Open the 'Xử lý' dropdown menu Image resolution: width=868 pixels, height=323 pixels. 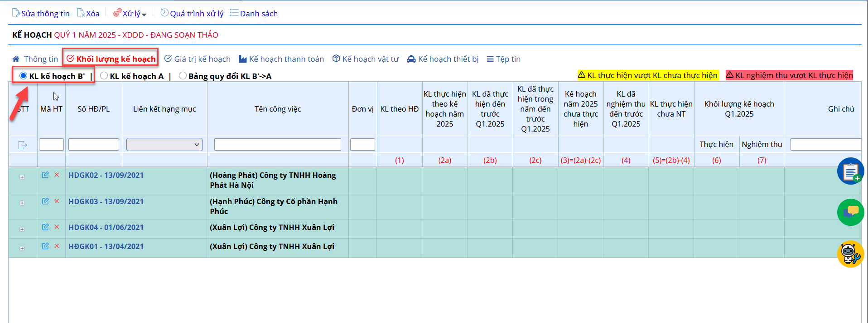(x=130, y=14)
